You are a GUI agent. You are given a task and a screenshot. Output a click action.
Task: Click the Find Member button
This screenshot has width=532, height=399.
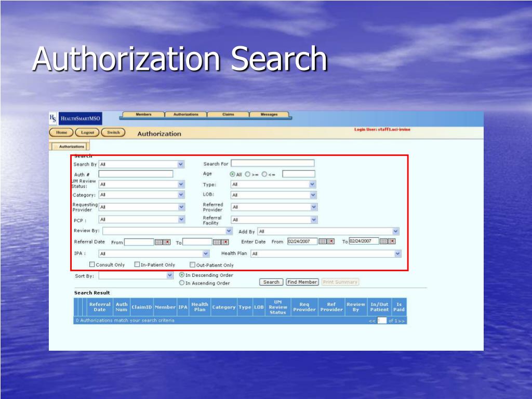click(302, 282)
